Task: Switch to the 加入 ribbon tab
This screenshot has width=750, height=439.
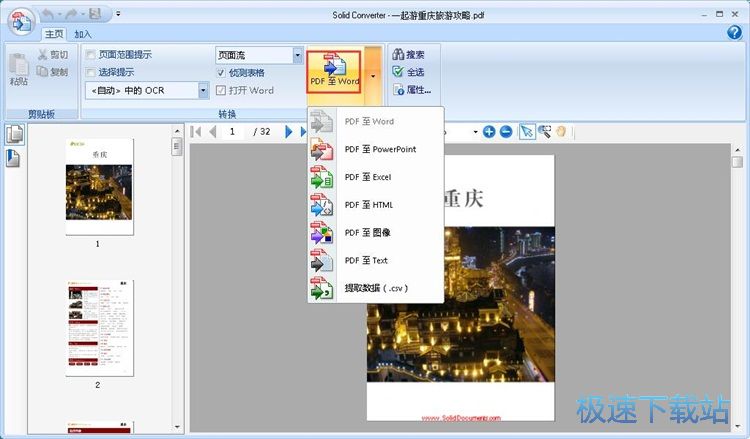Action: coord(83,34)
